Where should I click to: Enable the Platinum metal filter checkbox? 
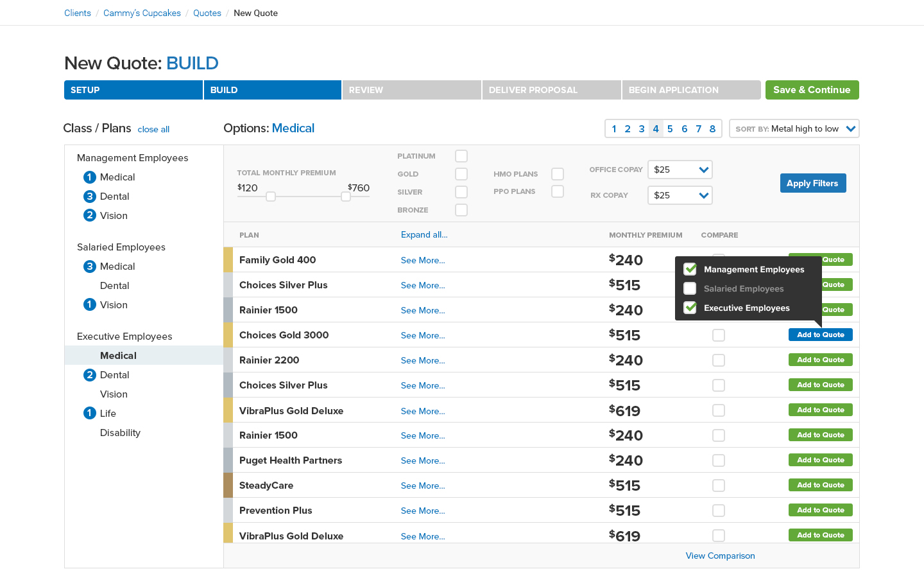pos(461,156)
